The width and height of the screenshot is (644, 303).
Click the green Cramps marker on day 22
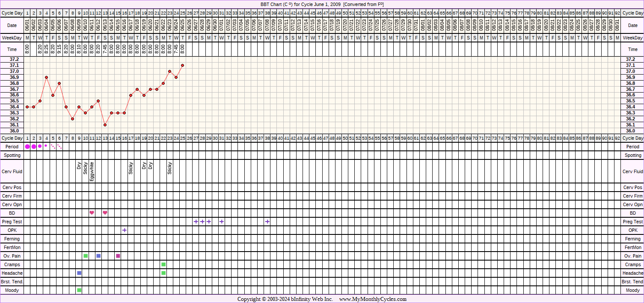point(163,264)
